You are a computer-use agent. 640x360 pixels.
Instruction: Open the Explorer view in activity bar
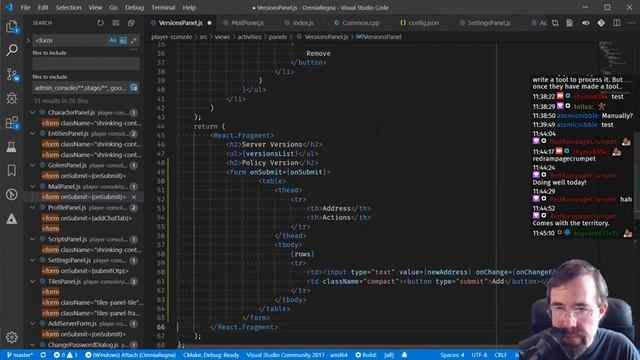coord(12,27)
